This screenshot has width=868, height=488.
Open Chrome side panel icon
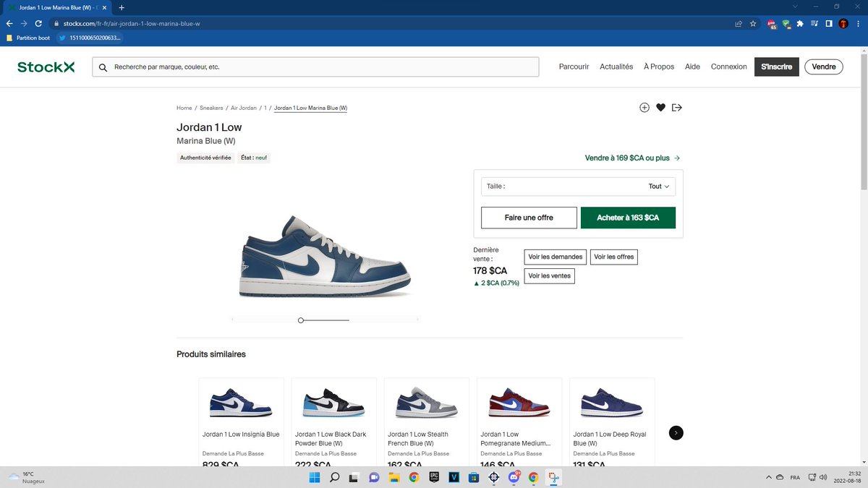coord(829,23)
